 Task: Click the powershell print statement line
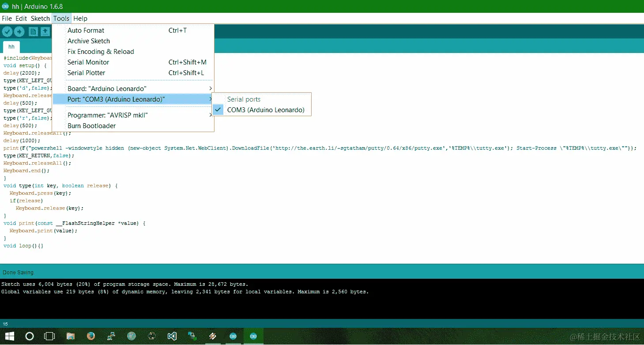pyautogui.click(x=320, y=148)
